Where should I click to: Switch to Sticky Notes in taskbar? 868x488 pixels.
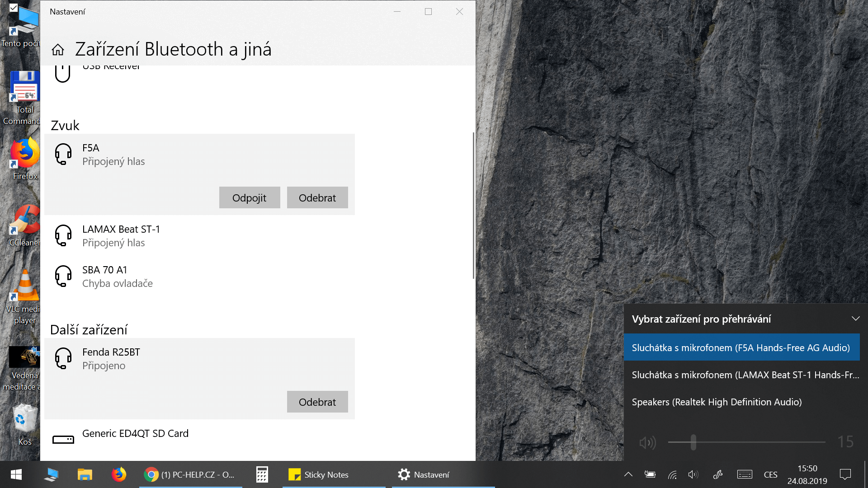pyautogui.click(x=326, y=474)
